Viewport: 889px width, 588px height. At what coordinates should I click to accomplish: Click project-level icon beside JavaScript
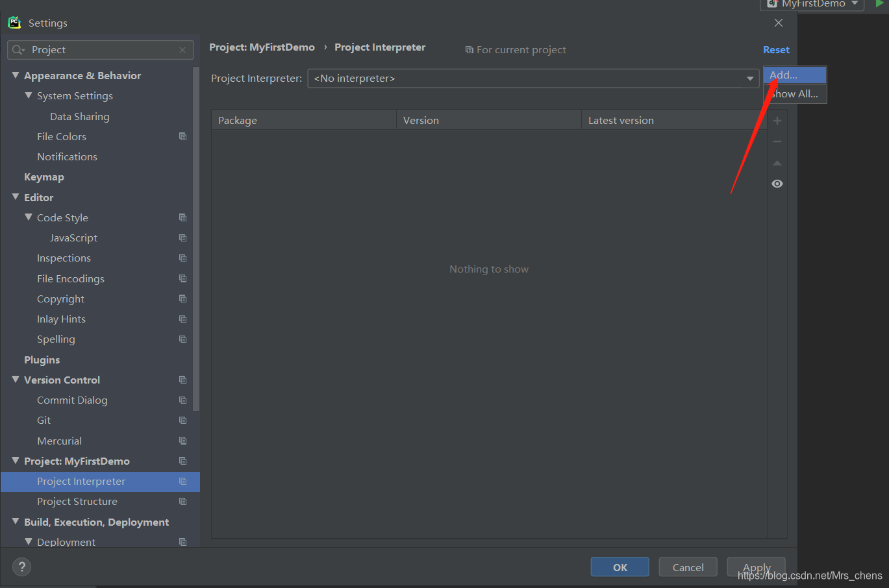(x=182, y=238)
